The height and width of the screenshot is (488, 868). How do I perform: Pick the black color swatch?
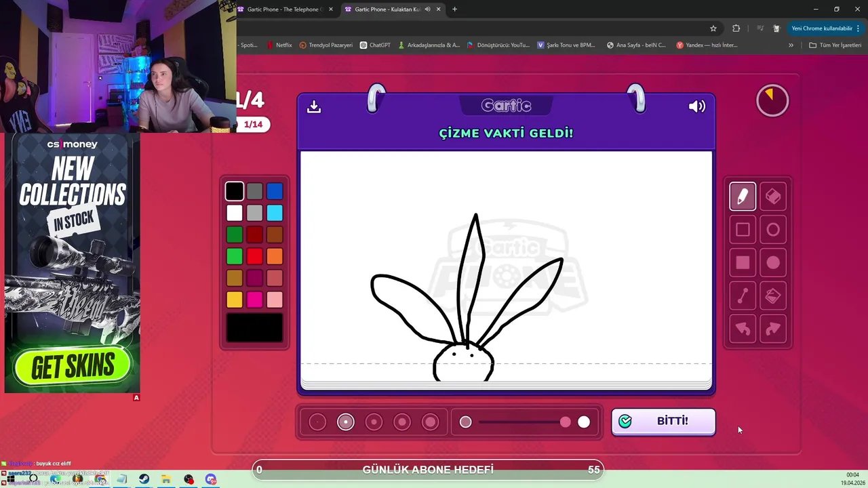235,191
